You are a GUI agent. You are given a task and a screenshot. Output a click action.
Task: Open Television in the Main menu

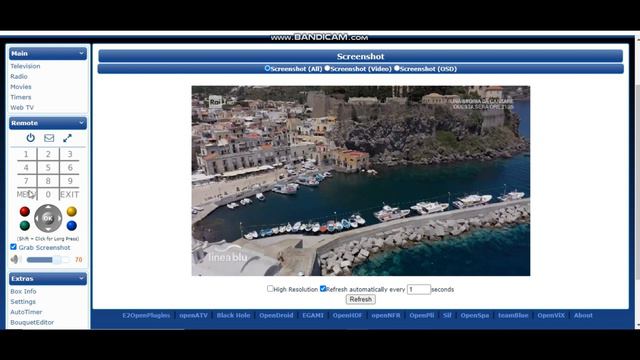(25, 66)
